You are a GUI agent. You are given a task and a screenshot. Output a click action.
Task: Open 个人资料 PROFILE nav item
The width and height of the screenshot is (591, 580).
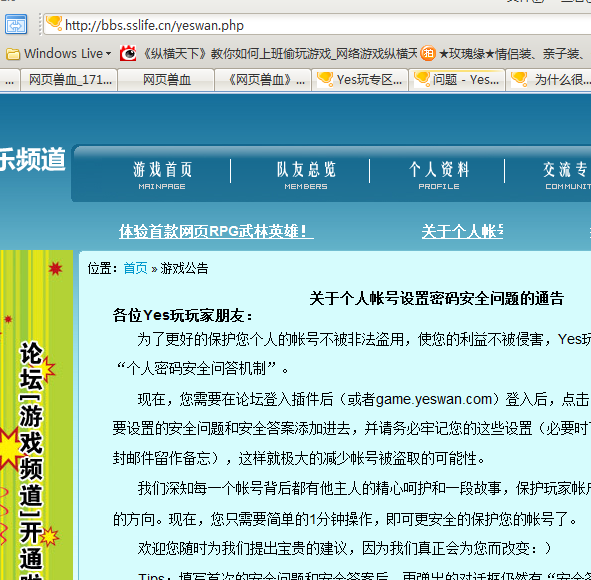439,174
